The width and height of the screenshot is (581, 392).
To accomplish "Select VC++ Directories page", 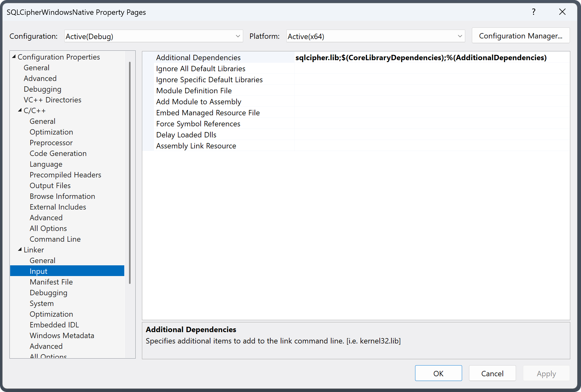I will point(52,100).
